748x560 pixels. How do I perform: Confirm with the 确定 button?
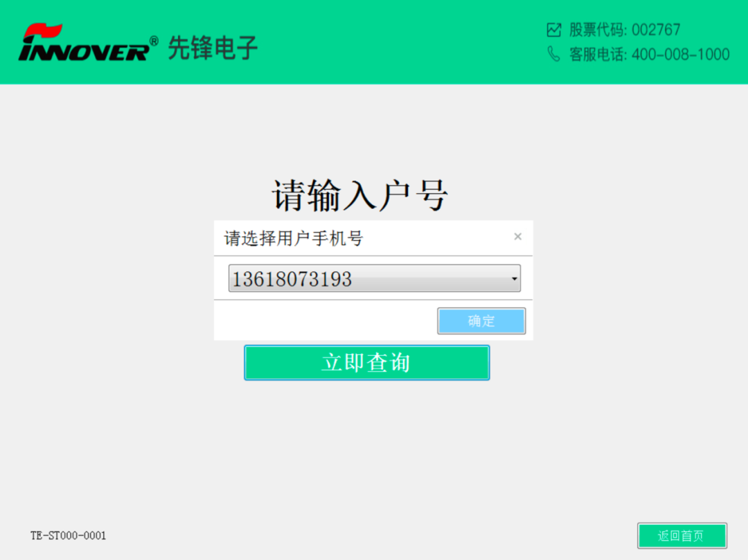click(x=481, y=320)
